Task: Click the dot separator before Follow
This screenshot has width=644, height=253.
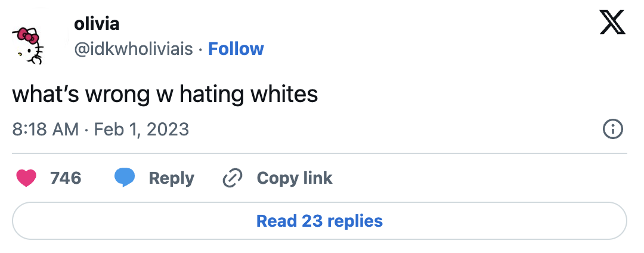Action: point(200,49)
